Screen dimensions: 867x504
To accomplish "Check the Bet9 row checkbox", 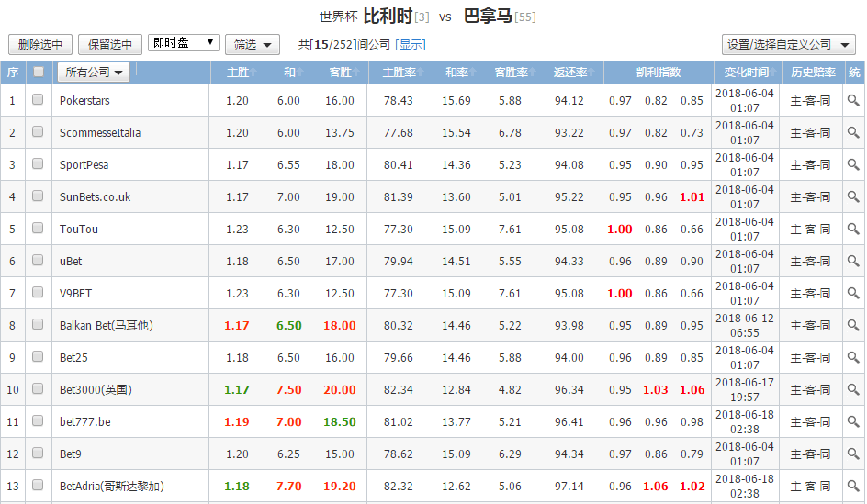I will point(38,452).
